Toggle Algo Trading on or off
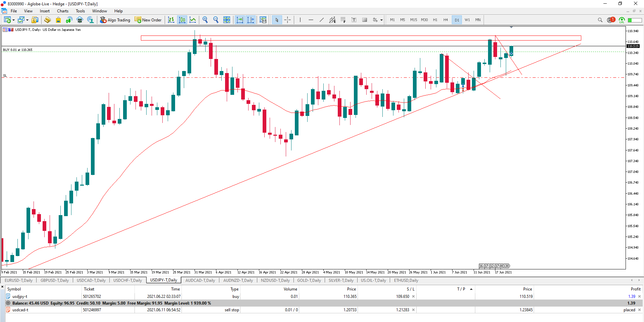 pos(115,20)
